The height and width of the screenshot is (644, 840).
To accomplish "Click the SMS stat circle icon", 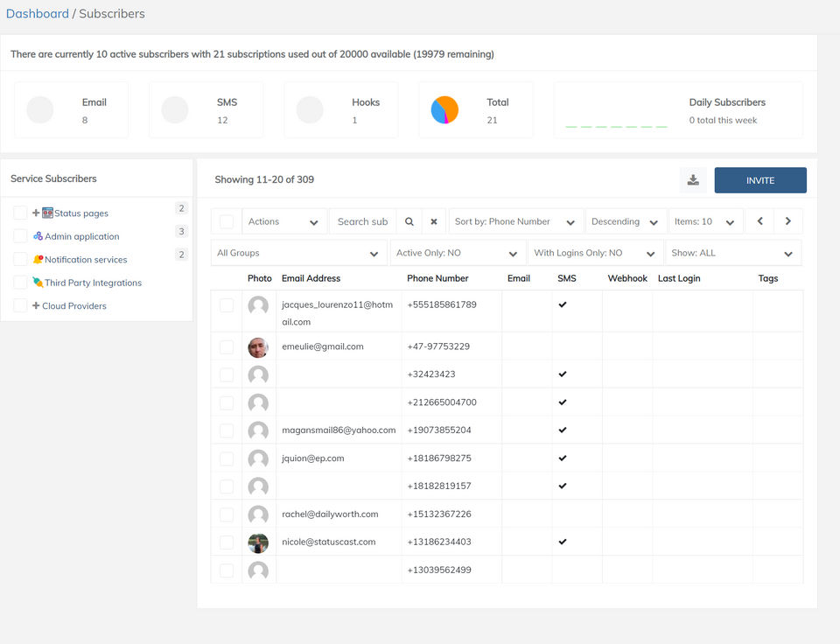I will click(x=175, y=110).
